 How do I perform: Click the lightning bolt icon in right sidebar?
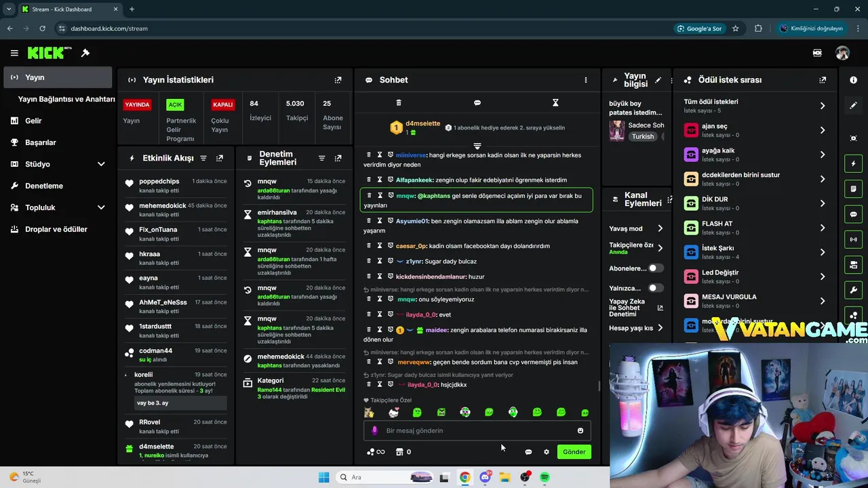coord(853,163)
